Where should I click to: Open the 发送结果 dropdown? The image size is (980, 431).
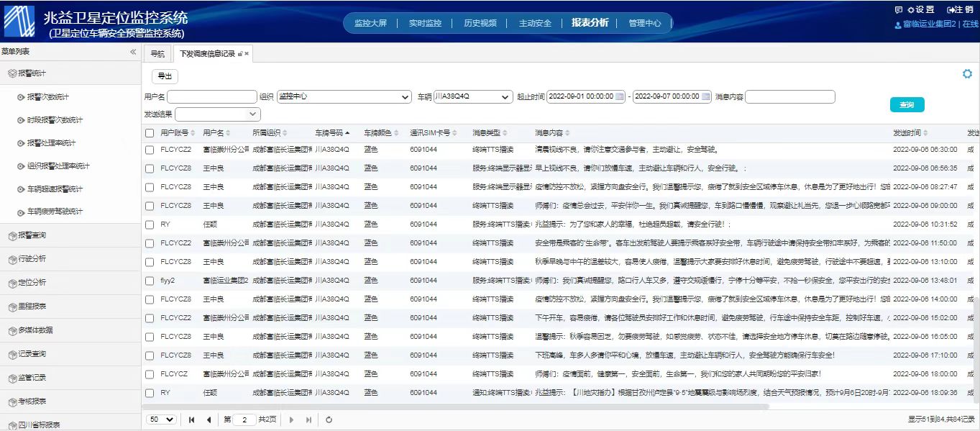tap(218, 114)
